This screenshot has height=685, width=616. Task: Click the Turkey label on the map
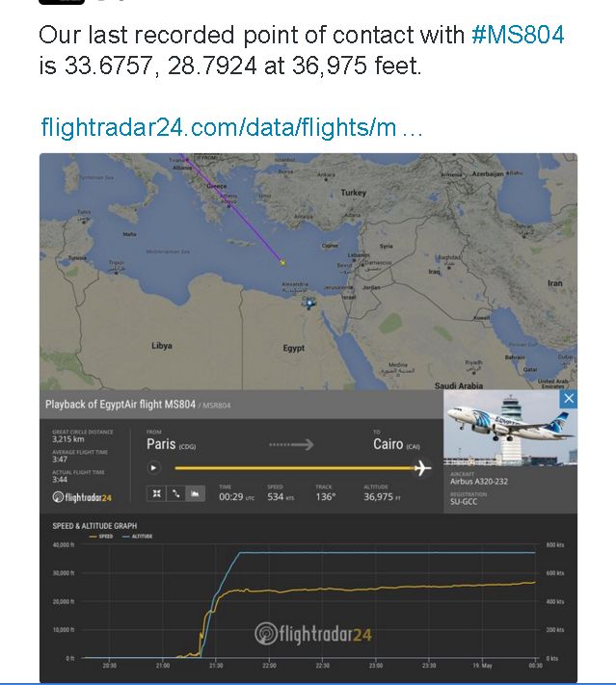(353, 193)
